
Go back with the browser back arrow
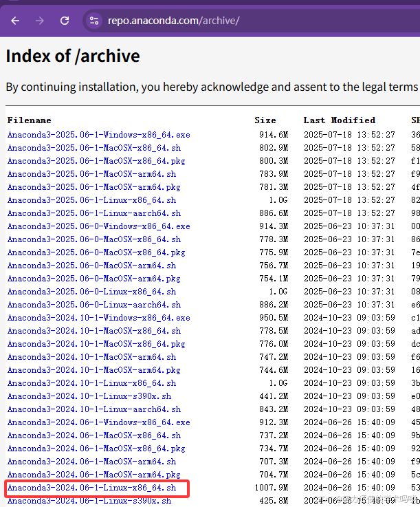(x=15, y=21)
